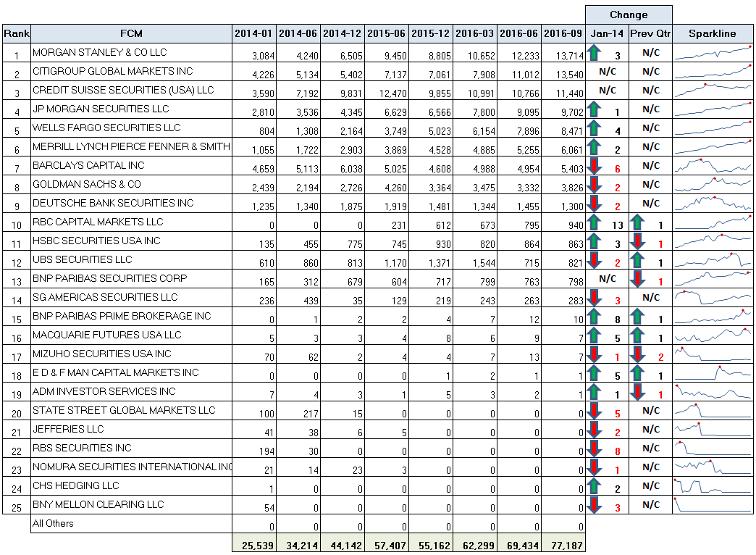Click the Jan-14 change column header
The width and height of the screenshot is (756, 555).
click(607, 34)
